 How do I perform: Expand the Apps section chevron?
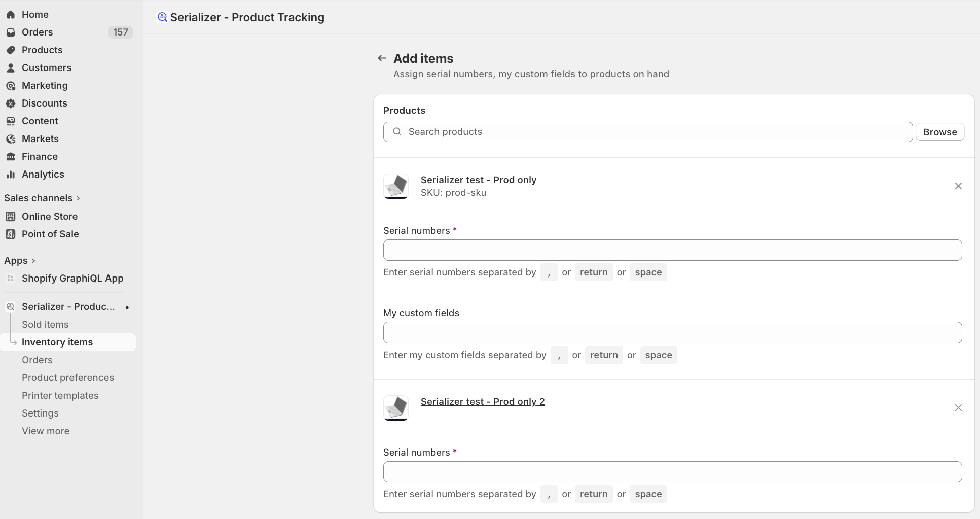(x=33, y=261)
